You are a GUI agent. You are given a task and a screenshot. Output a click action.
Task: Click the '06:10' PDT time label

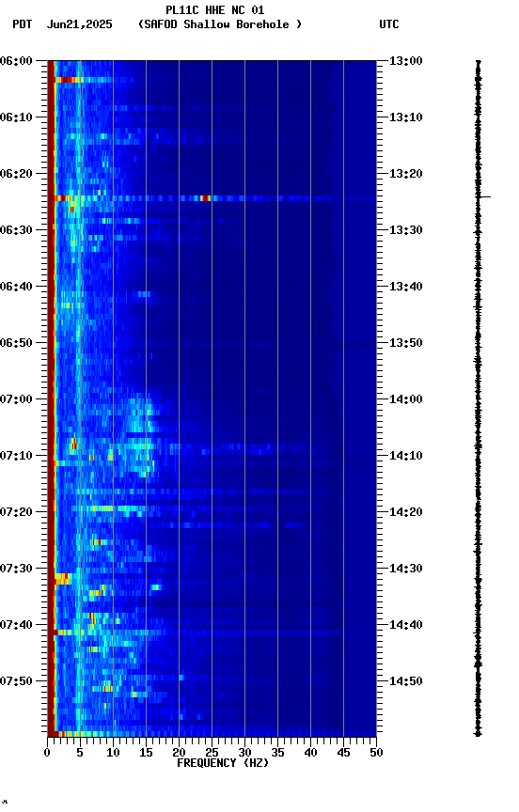tap(16, 117)
